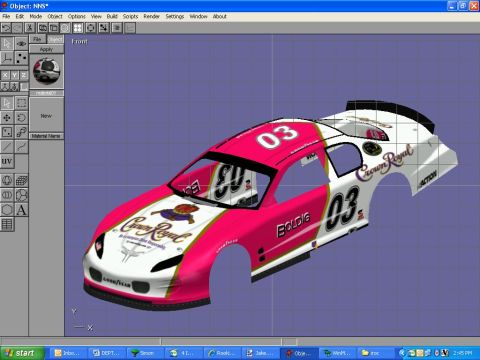Image resolution: width=480 pixels, height=360 pixels.
Task: Select the axis pivot mode tool
Action: pyautogui.click(x=7, y=58)
